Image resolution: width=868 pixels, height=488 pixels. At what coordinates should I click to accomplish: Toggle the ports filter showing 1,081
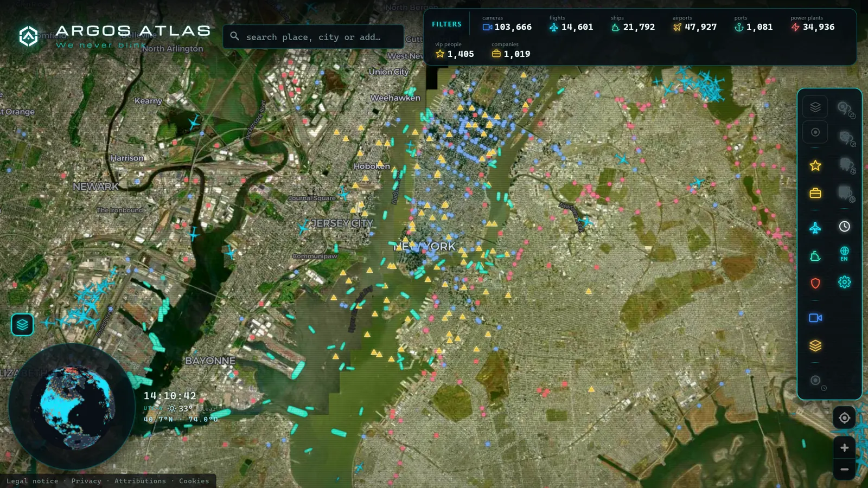754,23
